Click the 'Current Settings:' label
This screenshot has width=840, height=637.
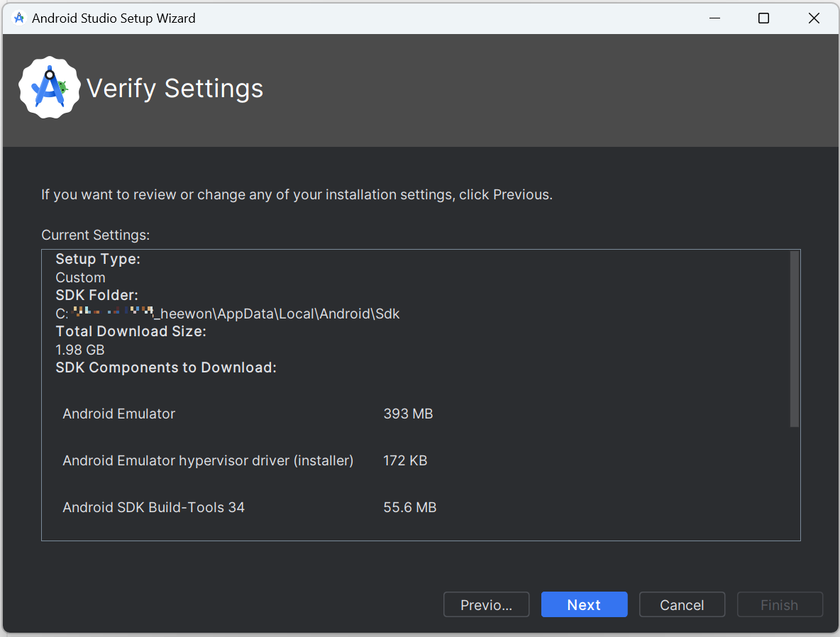[95, 236]
